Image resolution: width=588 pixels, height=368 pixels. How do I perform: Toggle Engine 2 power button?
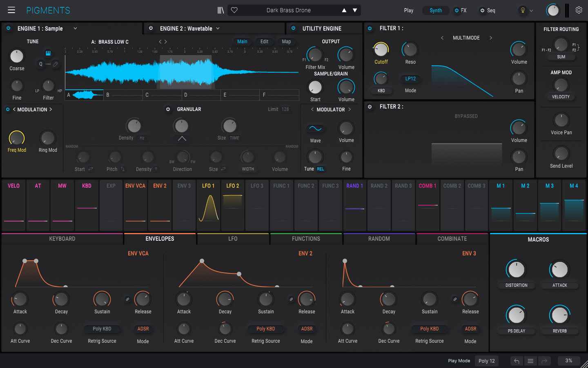click(151, 28)
